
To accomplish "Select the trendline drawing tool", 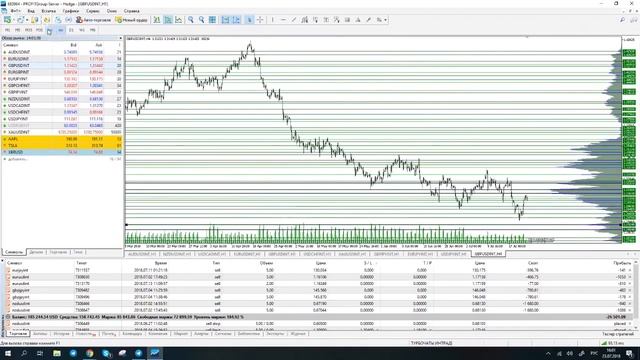I will 294,20.
